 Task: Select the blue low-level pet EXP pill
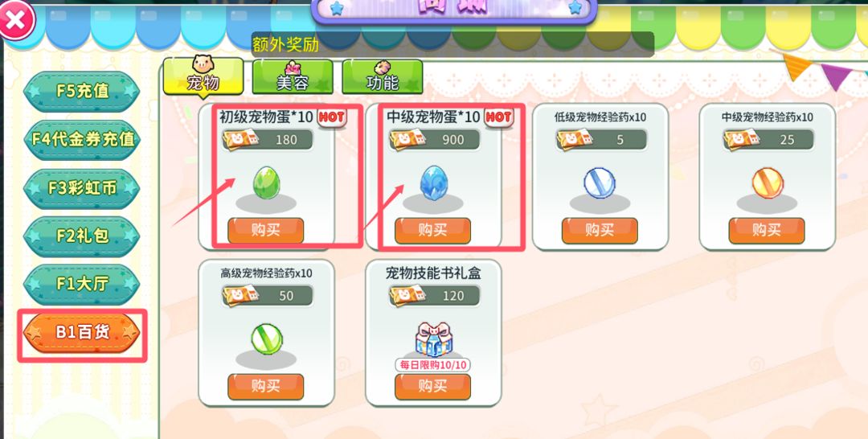click(x=600, y=183)
